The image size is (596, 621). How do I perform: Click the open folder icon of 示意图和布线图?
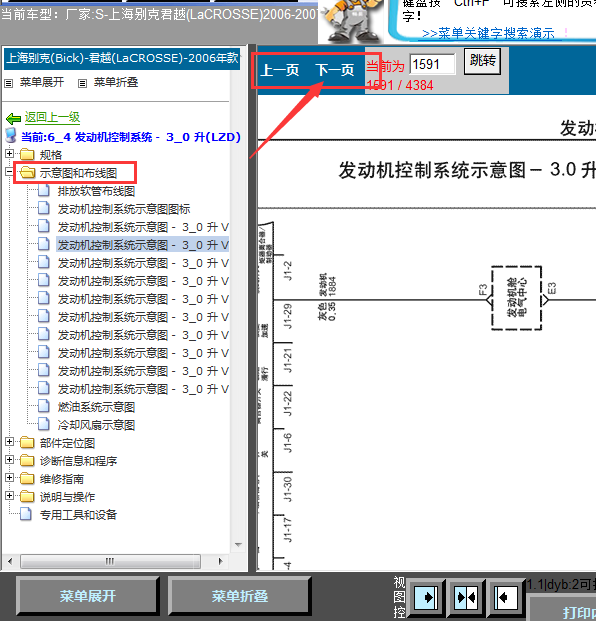(x=27, y=172)
